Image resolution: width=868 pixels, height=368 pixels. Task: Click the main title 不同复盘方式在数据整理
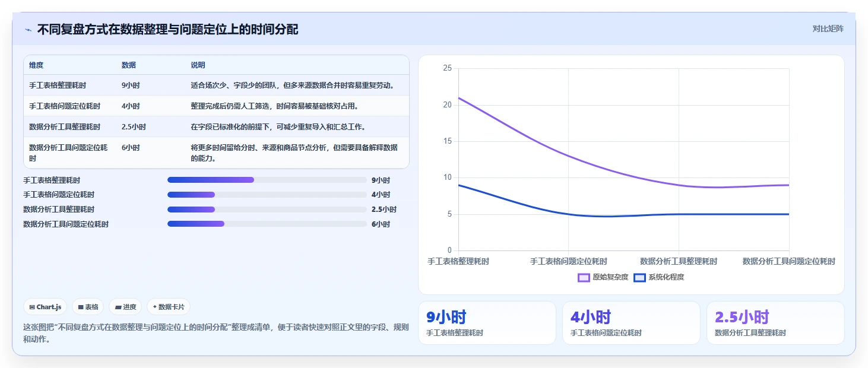(x=167, y=29)
